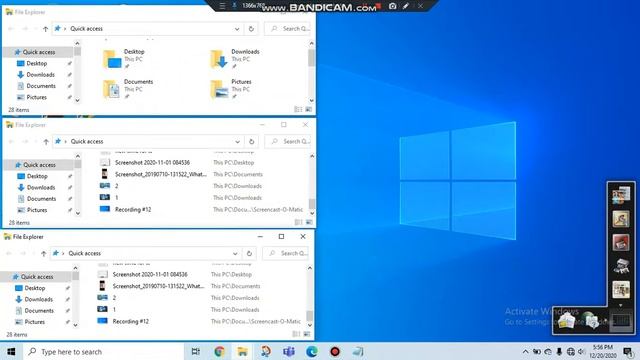640x360 pixels.
Task: Select Documents in bottom window's navigation pane
Action: [x=39, y=311]
